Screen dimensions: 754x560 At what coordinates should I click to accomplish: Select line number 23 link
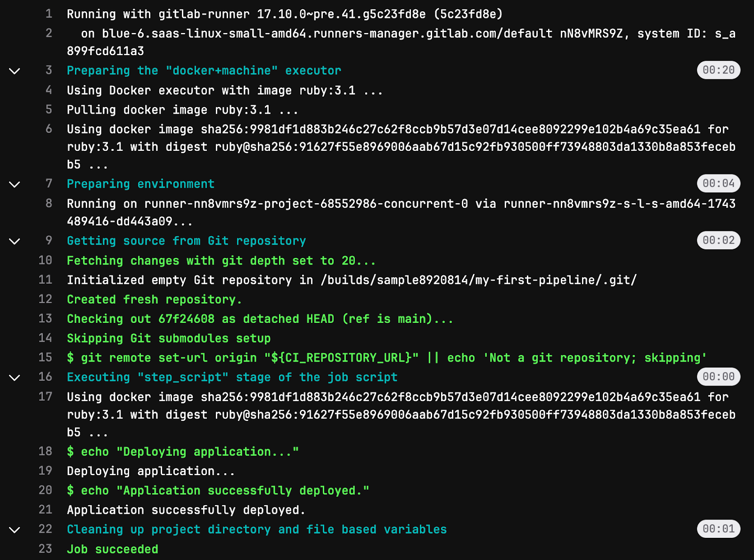pos(45,549)
